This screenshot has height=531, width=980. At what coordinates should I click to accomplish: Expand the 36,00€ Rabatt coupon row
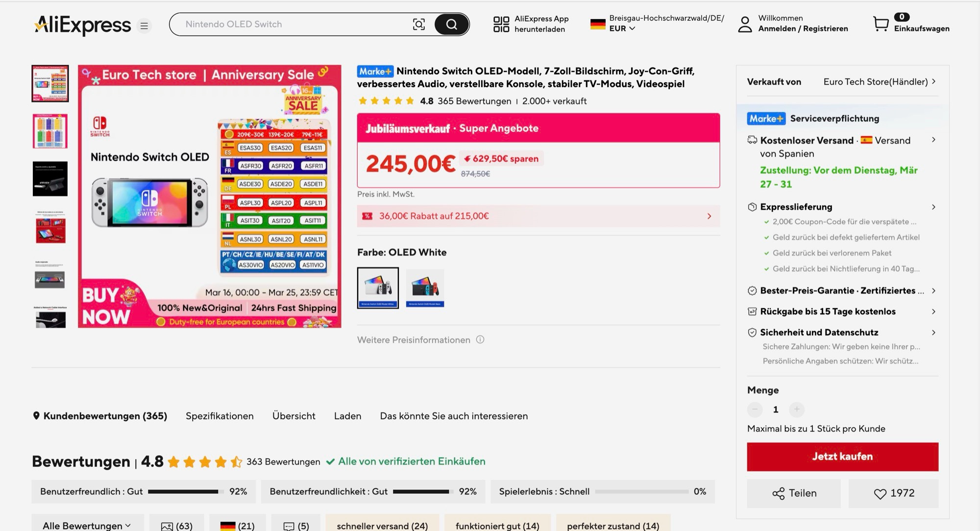pyautogui.click(x=539, y=216)
